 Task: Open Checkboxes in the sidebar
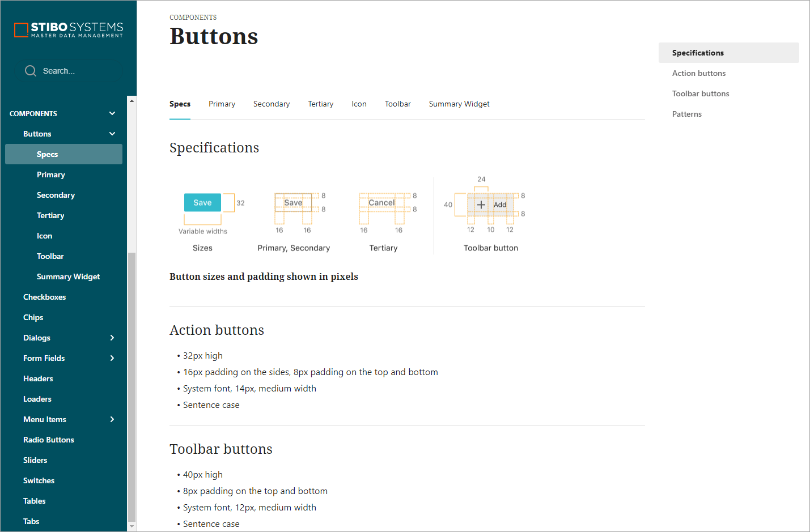pyautogui.click(x=45, y=297)
